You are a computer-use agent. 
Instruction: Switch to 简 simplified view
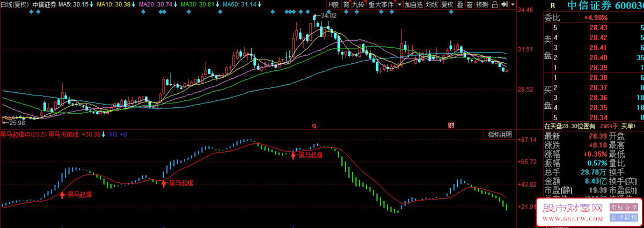pyautogui.click(x=346, y=4)
